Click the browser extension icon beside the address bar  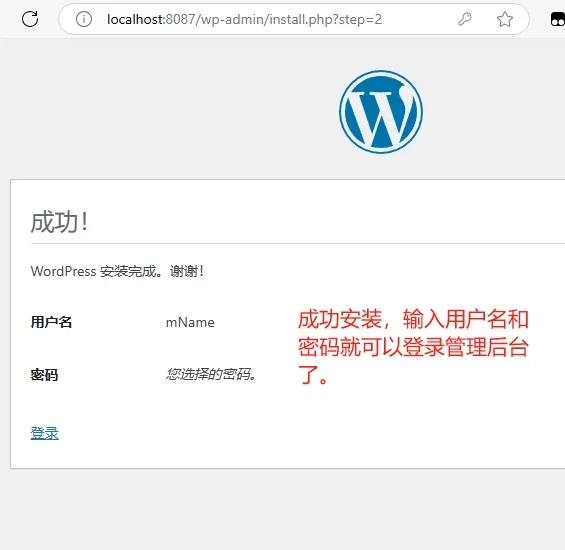(557, 19)
